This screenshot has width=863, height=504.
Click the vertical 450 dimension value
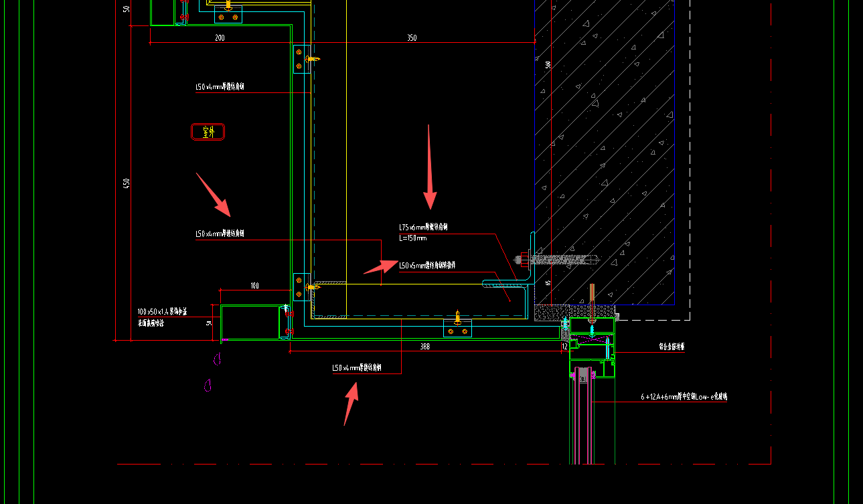click(x=127, y=183)
